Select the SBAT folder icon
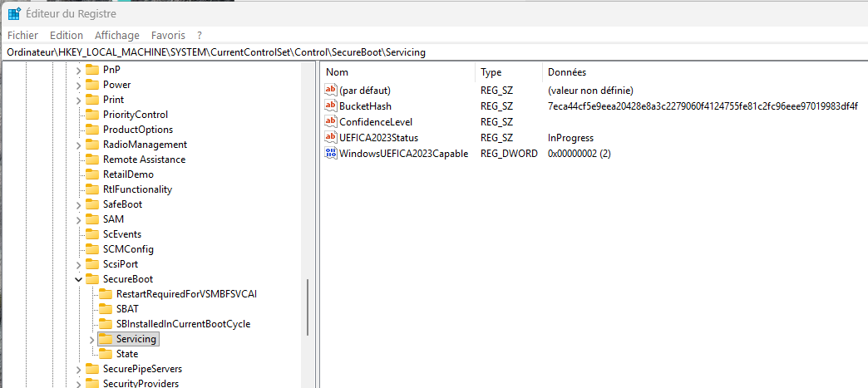The width and height of the screenshot is (868, 388). 106,308
